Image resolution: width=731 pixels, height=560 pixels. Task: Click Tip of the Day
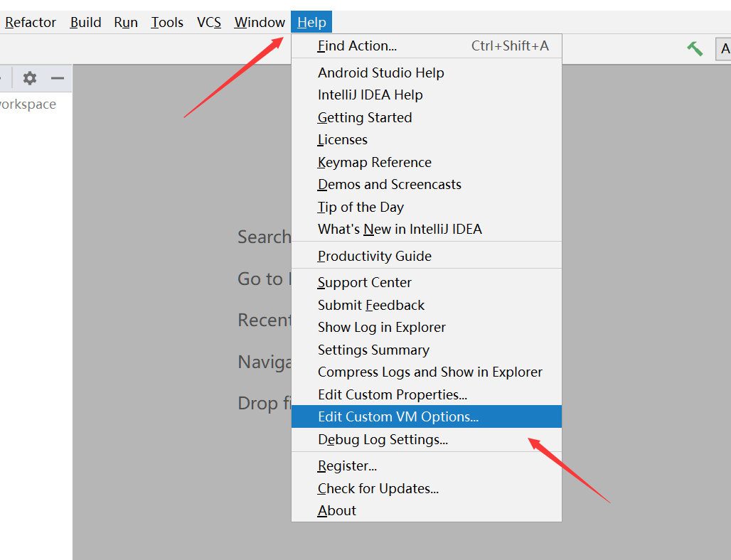361,208
